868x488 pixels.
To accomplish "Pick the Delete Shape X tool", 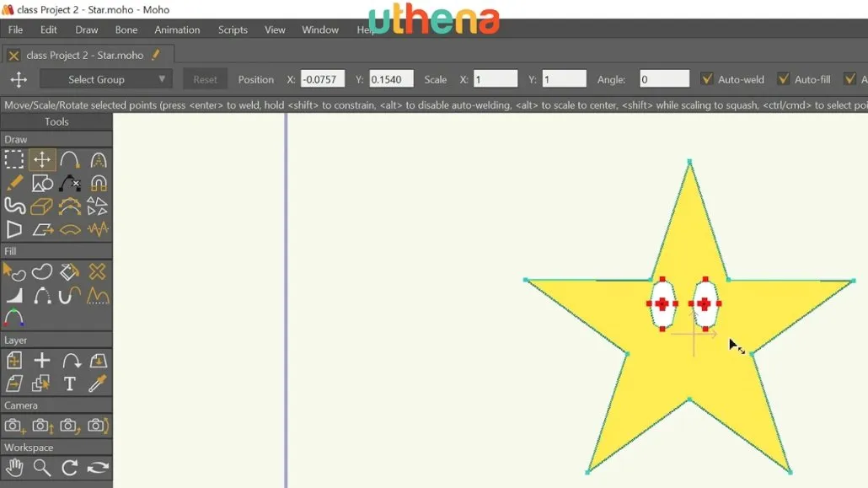I will click(x=98, y=272).
